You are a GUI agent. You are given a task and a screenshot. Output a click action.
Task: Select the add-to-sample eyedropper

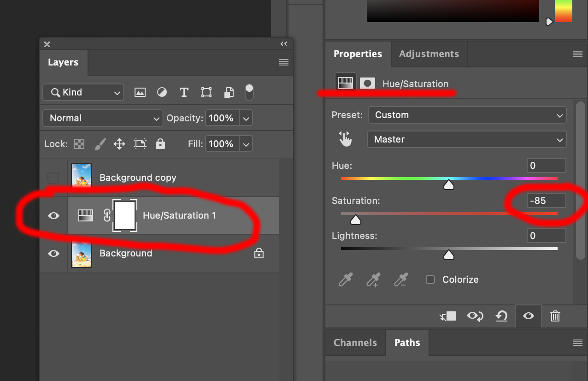pyautogui.click(x=373, y=280)
